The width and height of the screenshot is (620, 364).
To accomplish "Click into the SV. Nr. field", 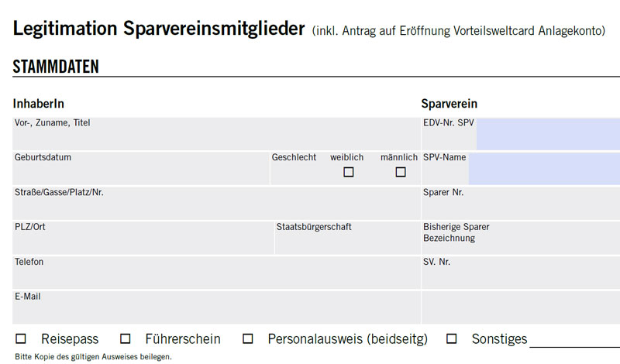I will (x=520, y=276).
